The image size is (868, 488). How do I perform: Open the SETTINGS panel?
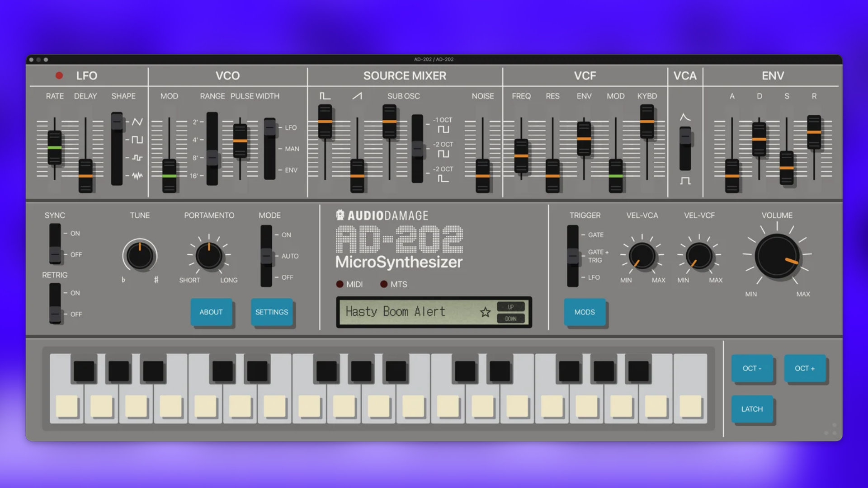(272, 312)
